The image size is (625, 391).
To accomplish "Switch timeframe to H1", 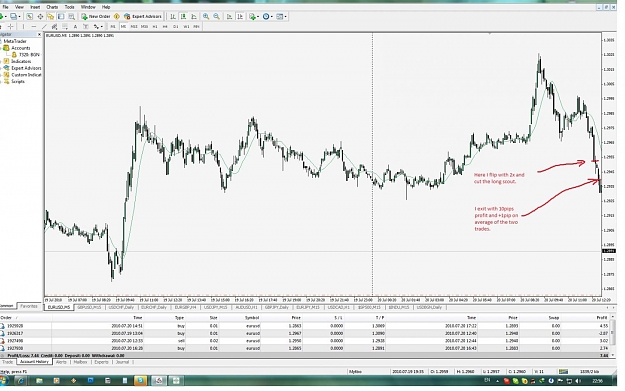I will tap(155, 27).
